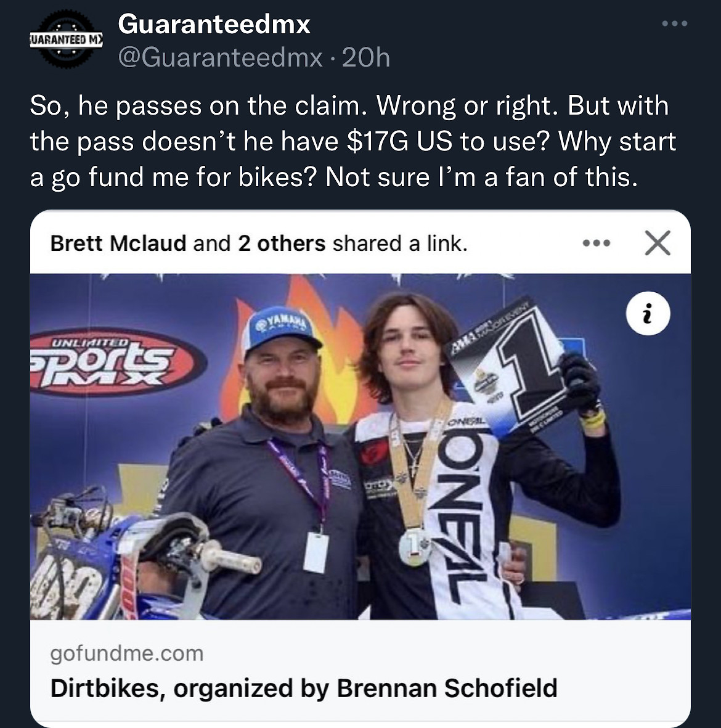Show the 2 others who shared
This screenshot has width=721, height=728.
282,243
